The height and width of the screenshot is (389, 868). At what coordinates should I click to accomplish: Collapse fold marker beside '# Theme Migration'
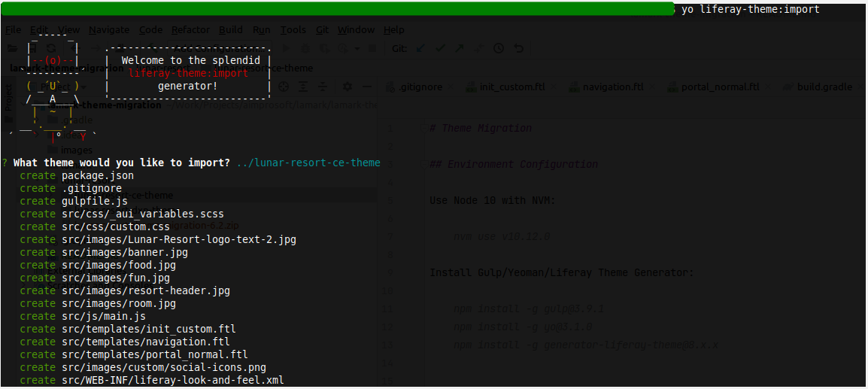click(x=423, y=128)
